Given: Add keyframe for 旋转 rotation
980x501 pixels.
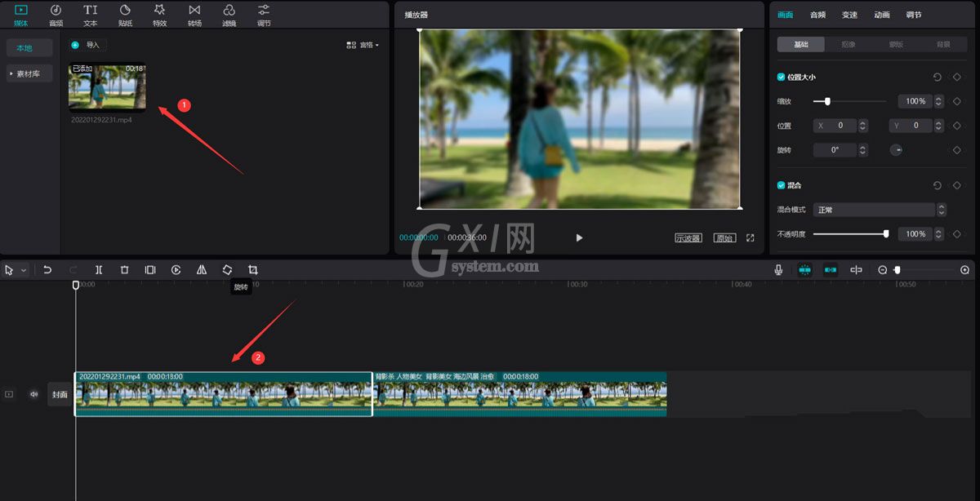Looking at the screenshot, I should tap(957, 150).
